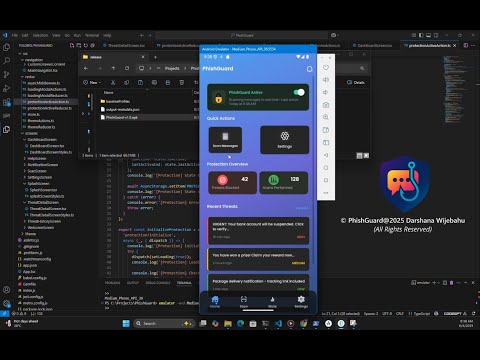
Task: Click the emulator zoom icon
Action: (x=326, y=117)
